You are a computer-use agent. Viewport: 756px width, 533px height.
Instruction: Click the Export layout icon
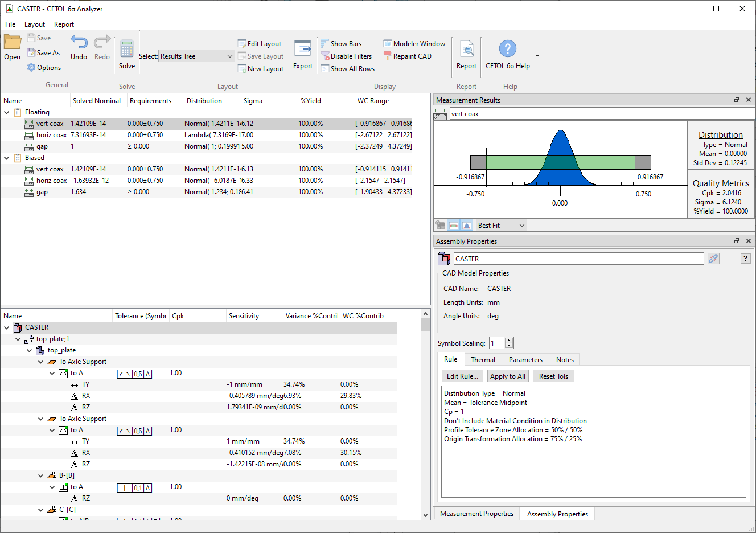click(302, 50)
